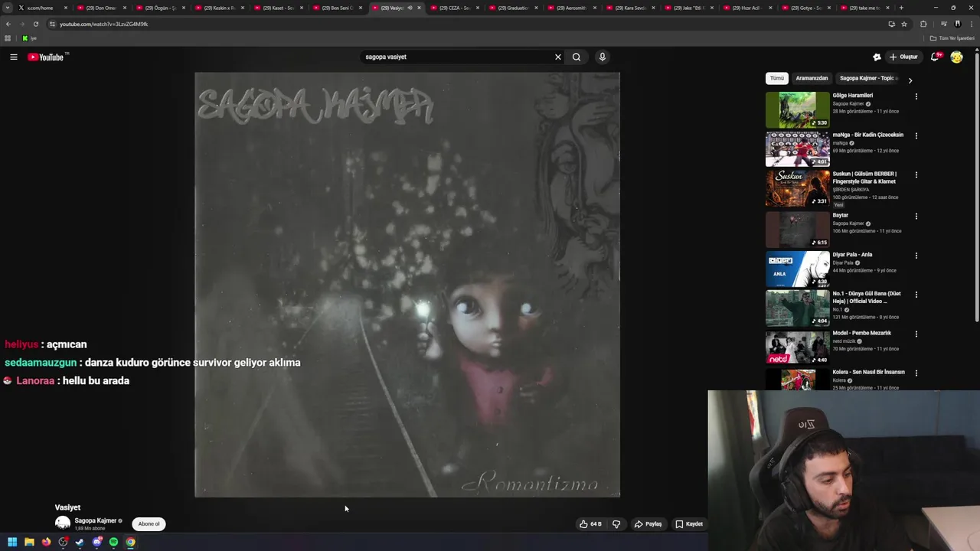Open Kolera - Sen Nasıl Bir İnsansın

point(869,372)
